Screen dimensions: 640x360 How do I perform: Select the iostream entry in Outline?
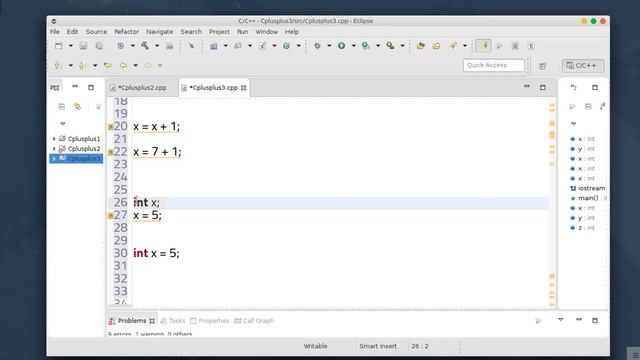pyautogui.click(x=587, y=188)
